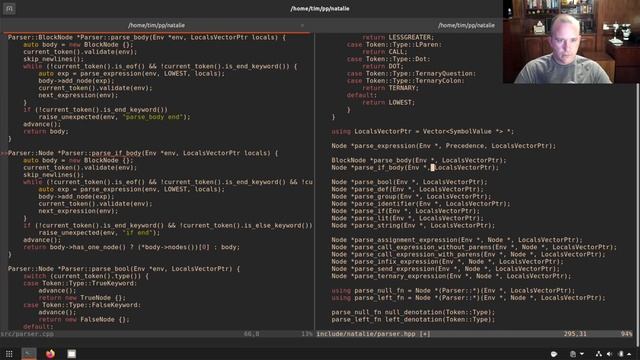Click 'parse_call_expression_without_parens' declaration line

[474, 247]
